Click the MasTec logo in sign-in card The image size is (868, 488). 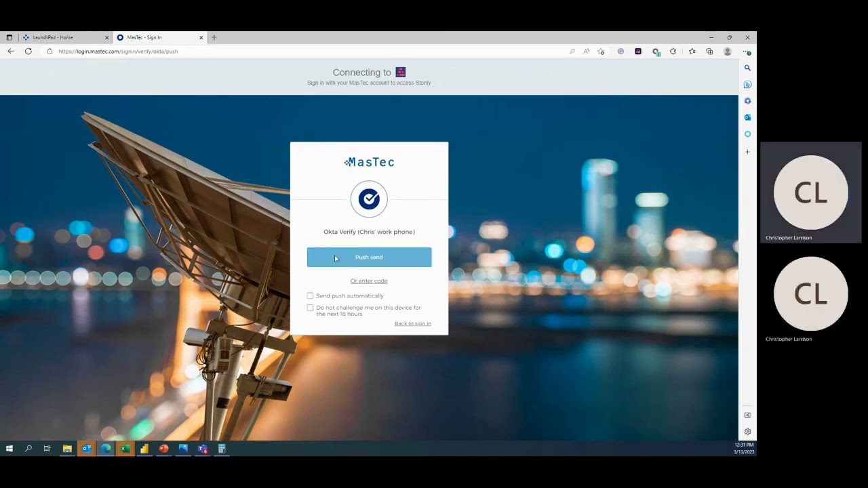[369, 162]
